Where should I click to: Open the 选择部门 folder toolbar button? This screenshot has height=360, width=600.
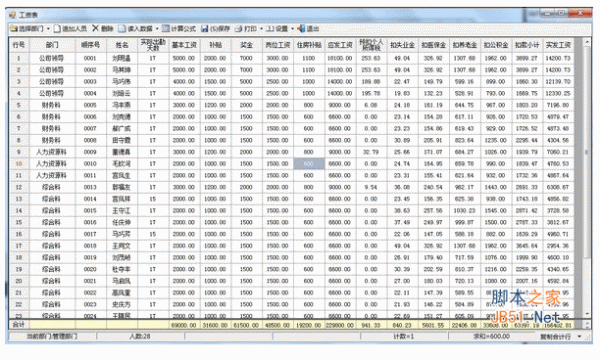coord(26,29)
